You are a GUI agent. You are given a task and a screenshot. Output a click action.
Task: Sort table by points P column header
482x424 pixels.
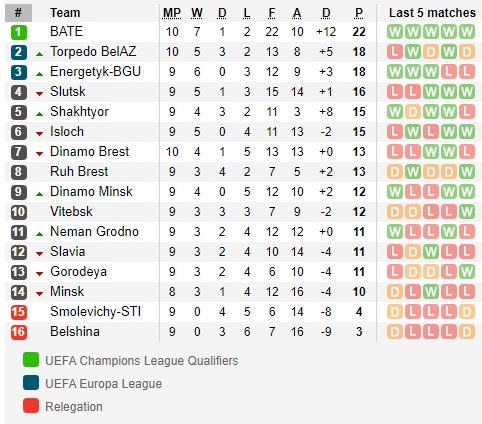(x=359, y=13)
